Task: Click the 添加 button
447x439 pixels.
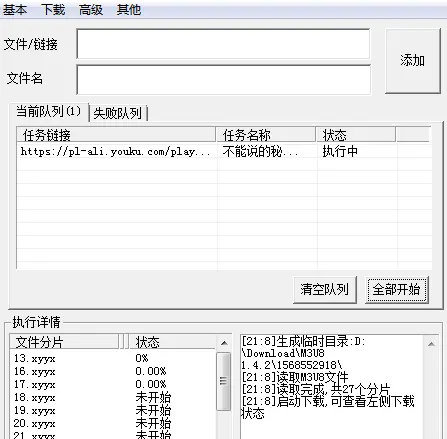Action: click(413, 61)
